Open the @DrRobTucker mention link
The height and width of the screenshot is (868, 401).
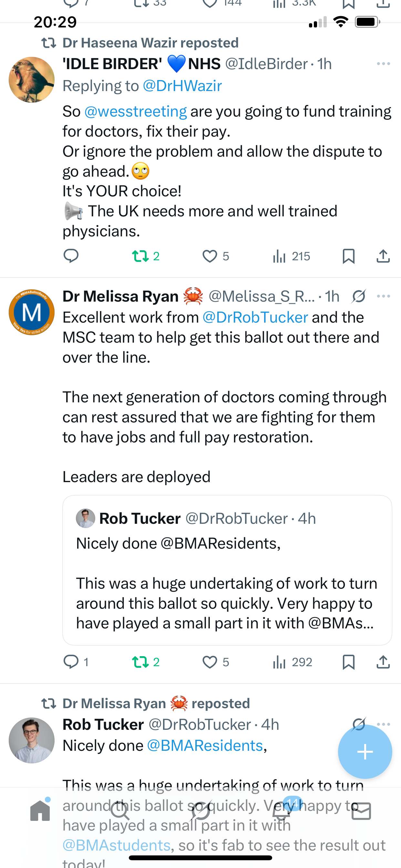point(255,317)
